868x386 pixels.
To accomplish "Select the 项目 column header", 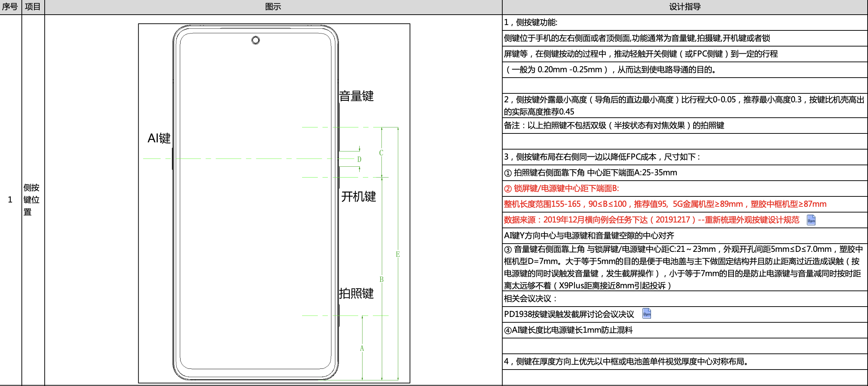I will tap(33, 7).
